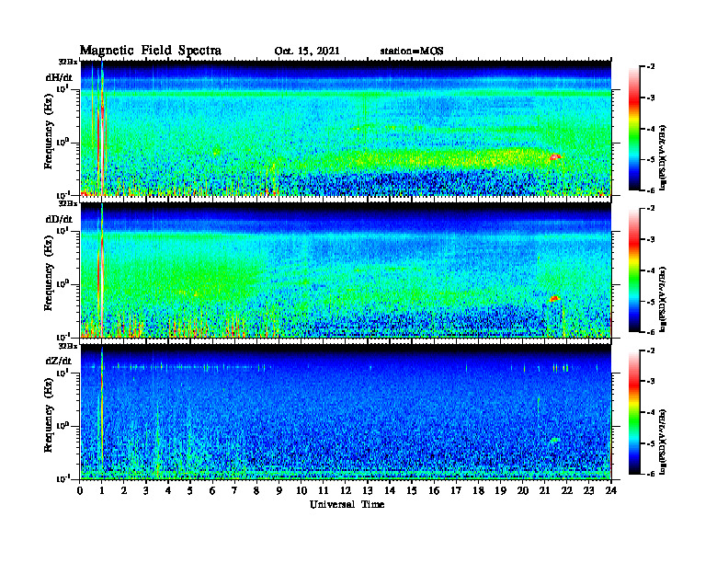Click hour 21 on the Universal Time axis
Image resolution: width=728 pixels, height=563 pixels.
click(544, 491)
